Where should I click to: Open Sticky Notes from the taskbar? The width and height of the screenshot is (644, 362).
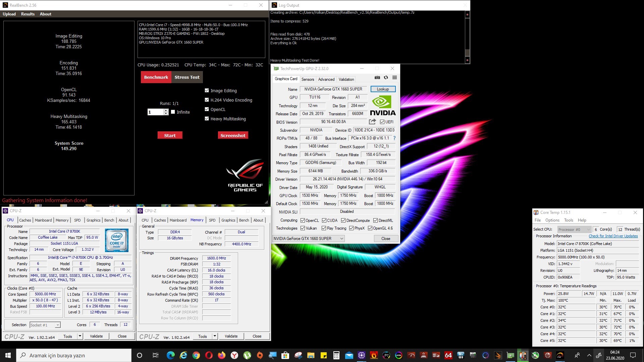[x=323, y=355]
